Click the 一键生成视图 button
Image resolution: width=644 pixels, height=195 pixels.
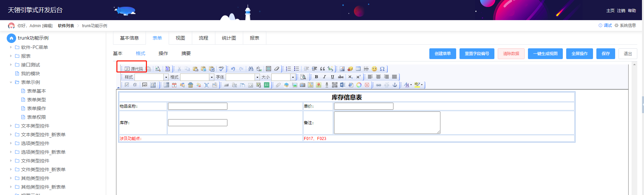point(545,54)
